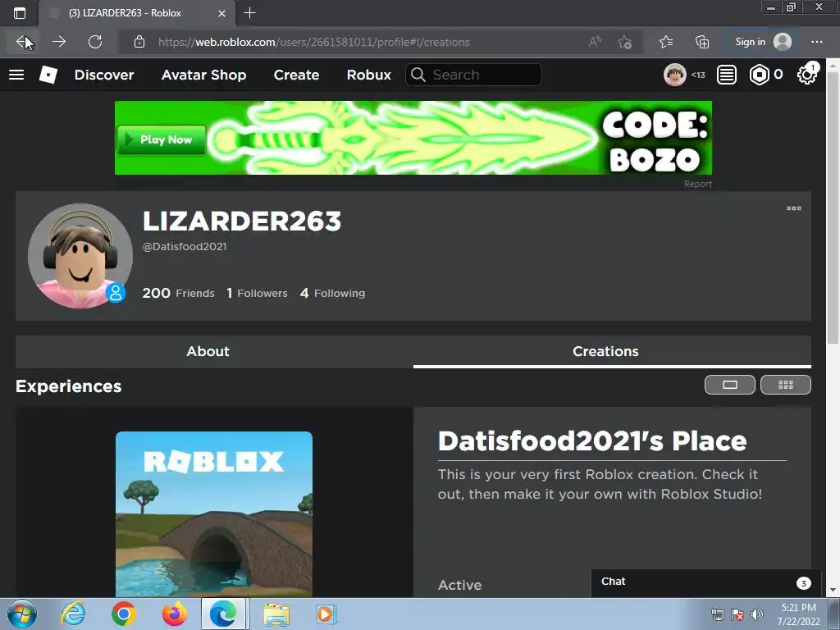View the 1 Followers list
The width and height of the screenshot is (840, 630).
click(257, 293)
